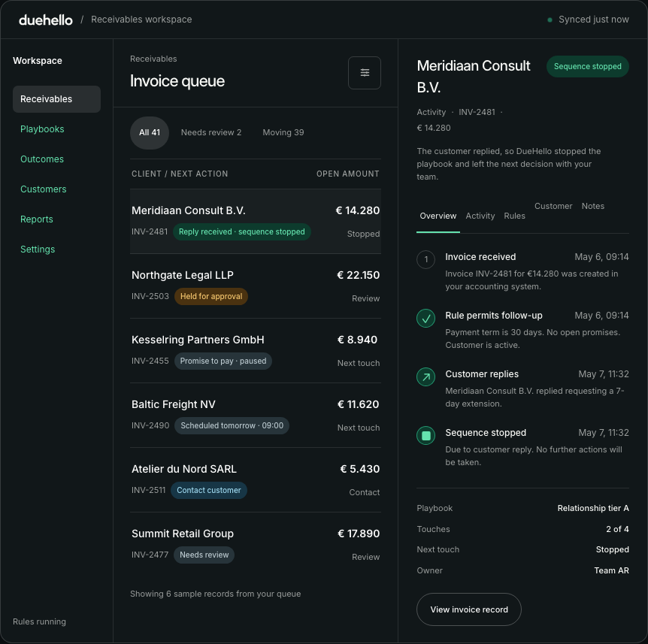Screen dimensions: 648x644
Task: Open Customers in the sidebar
Action: (44, 189)
